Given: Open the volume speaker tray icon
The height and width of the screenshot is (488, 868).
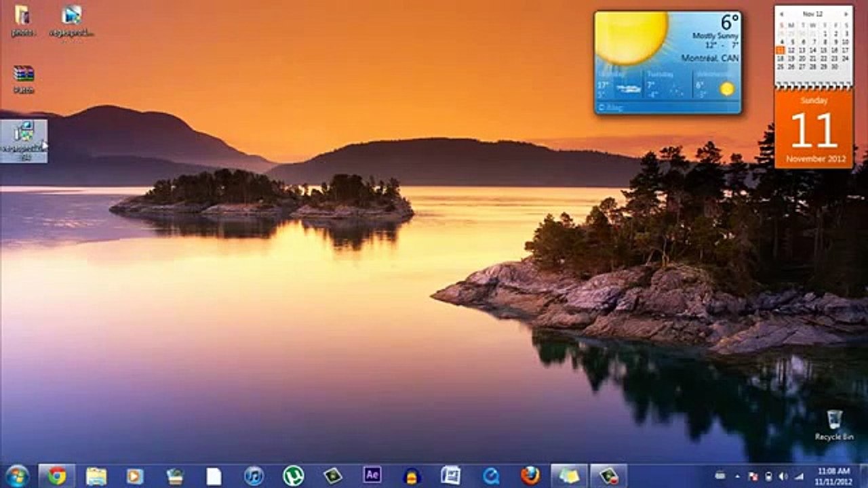Looking at the screenshot, I should click(783, 476).
